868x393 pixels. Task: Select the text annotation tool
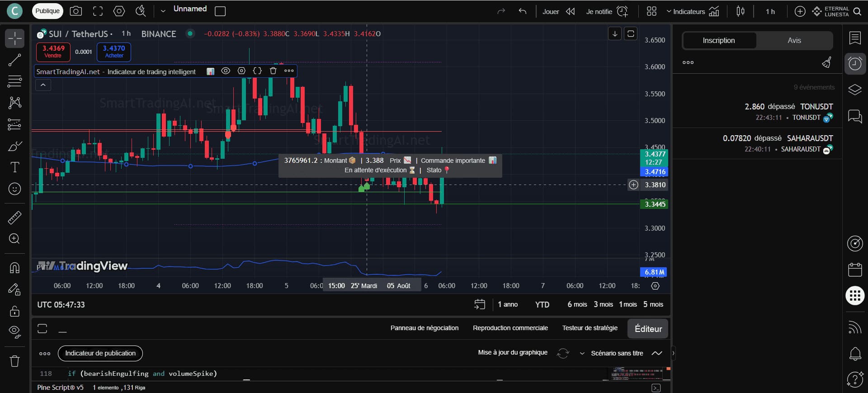pyautogui.click(x=14, y=167)
